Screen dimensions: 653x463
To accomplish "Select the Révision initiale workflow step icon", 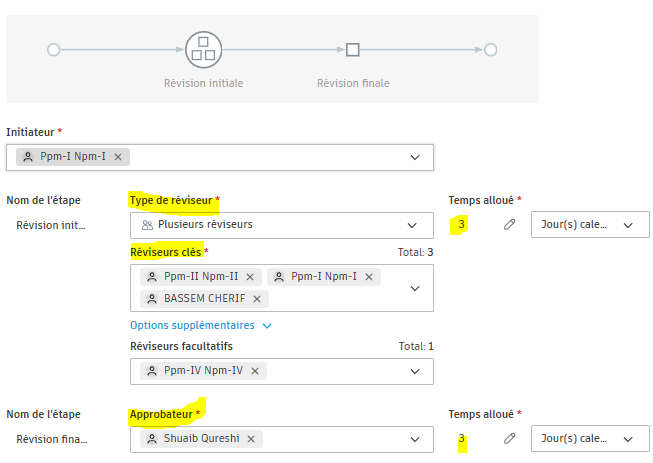I will click(203, 50).
